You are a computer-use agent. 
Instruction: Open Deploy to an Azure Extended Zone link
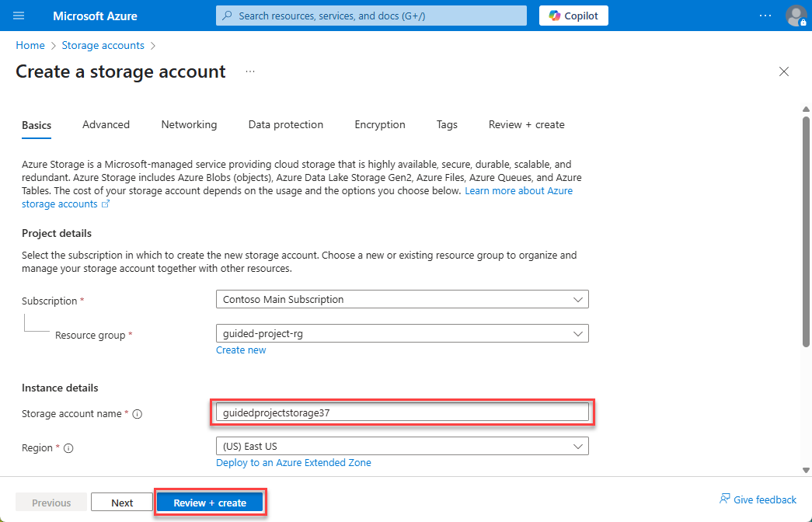(x=294, y=463)
